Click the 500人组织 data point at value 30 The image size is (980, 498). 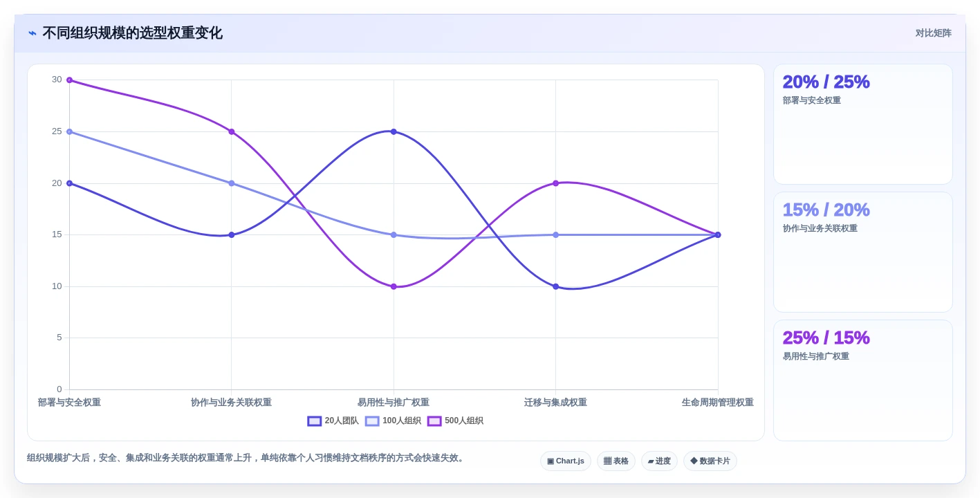coord(69,80)
